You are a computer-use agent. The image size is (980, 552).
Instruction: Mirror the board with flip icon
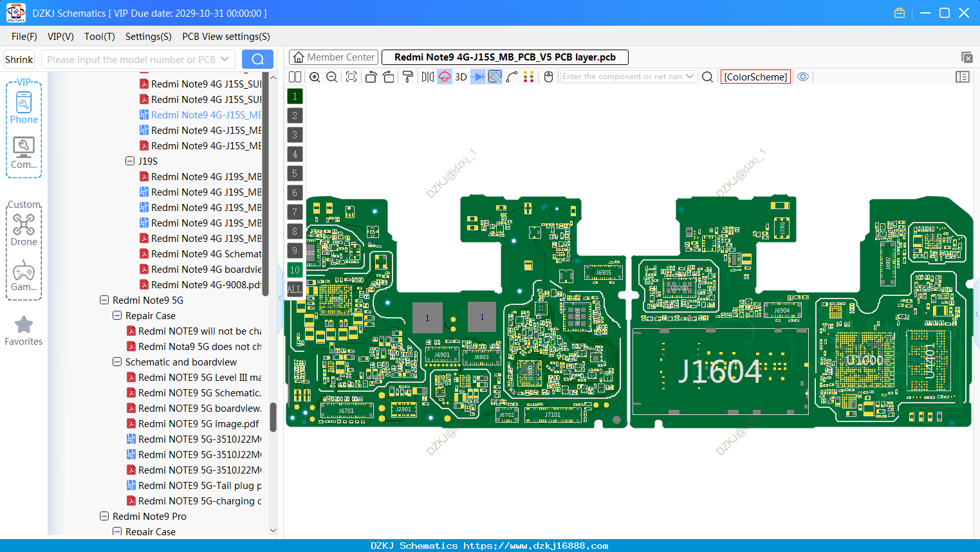click(428, 77)
